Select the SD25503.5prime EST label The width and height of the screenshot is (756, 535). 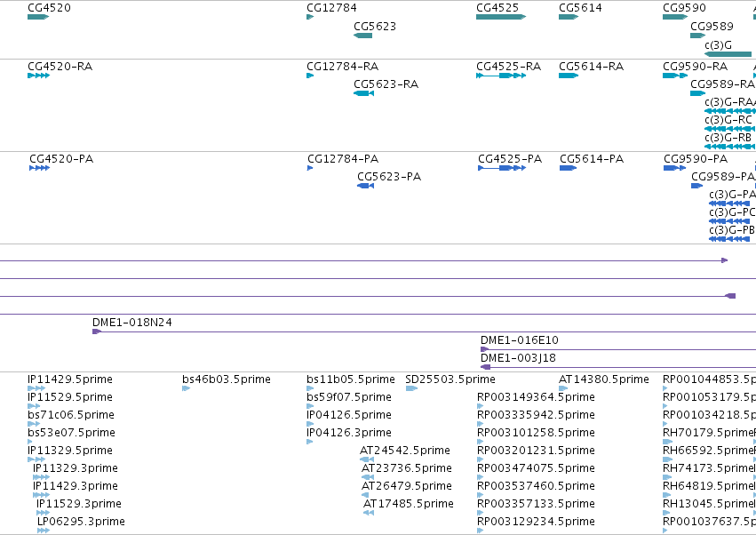pyautogui.click(x=450, y=379)
